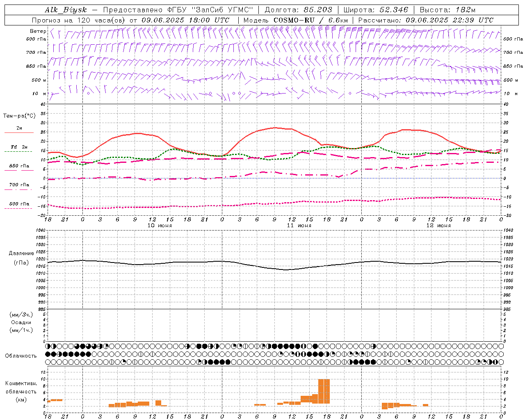Click the pink dotted line sample under 500 гПа legend
Viewport: 525px width, 420px height.
coord(18,208)
